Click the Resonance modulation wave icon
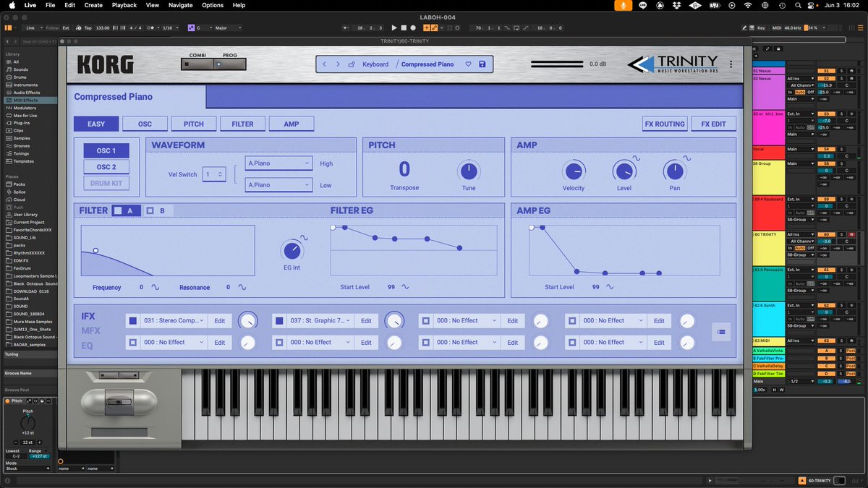Image resolution: width=868 pixels, height=488 pixels. [242, 287]
